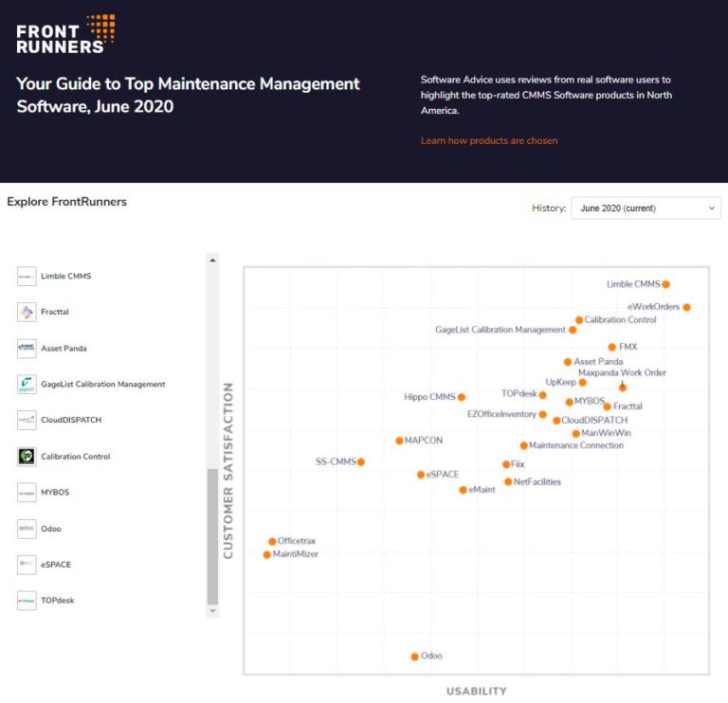Image resolution: width=728 pixels, height=703 pixels.
Task: Select the SS-CMMS chart dot
Action: (361, 462)
